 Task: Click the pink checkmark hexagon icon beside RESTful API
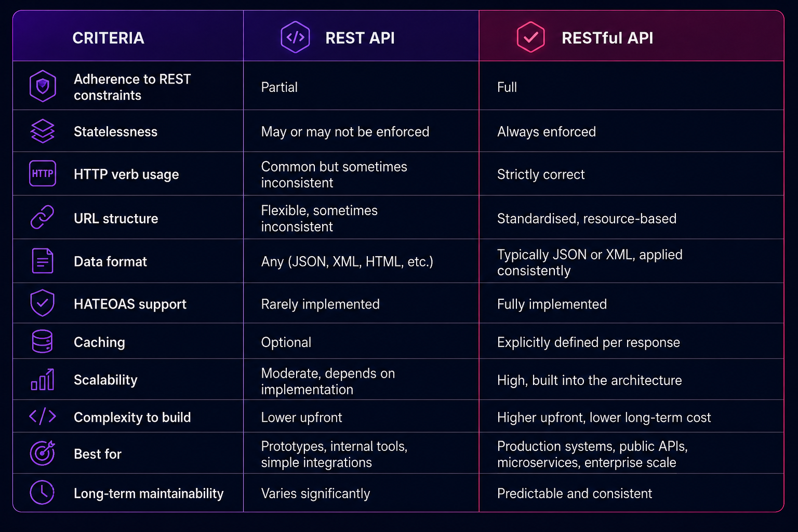click(530, 37)
